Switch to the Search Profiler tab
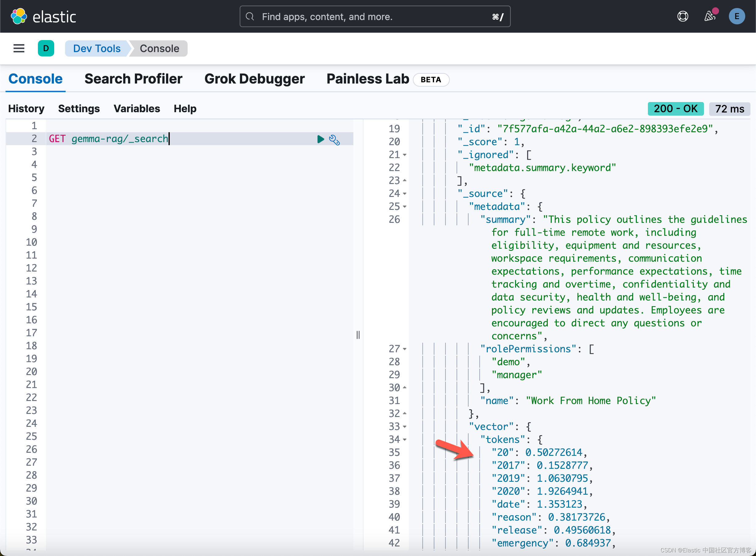The height and width of the screenshot is (556, 756). click(x=133, y=79)
